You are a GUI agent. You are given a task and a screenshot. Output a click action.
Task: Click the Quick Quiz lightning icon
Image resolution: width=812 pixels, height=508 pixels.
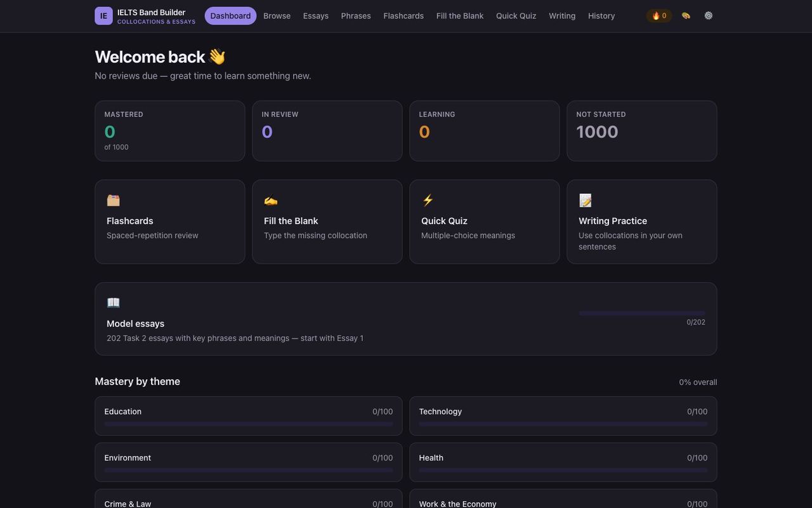click(428, 201)
